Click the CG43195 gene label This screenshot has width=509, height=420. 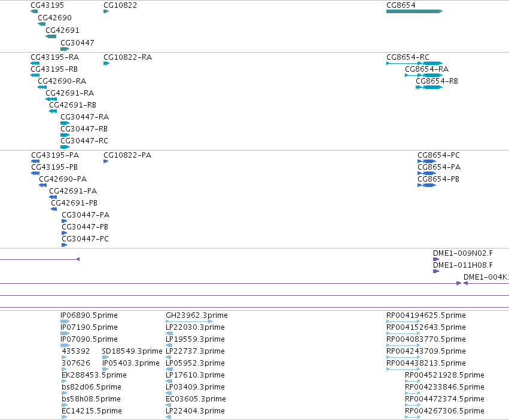[47, 5]
